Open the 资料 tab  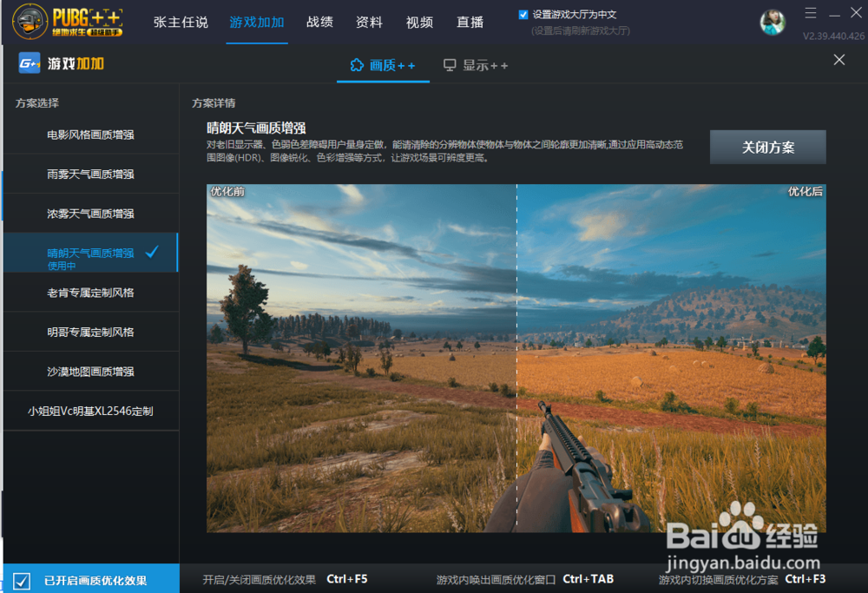point(369,23)
